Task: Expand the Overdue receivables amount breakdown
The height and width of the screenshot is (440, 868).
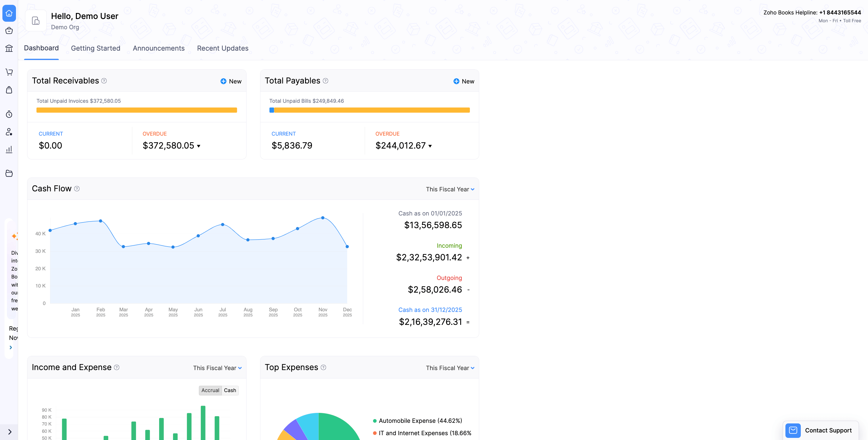Action: [x=199, y=146]
